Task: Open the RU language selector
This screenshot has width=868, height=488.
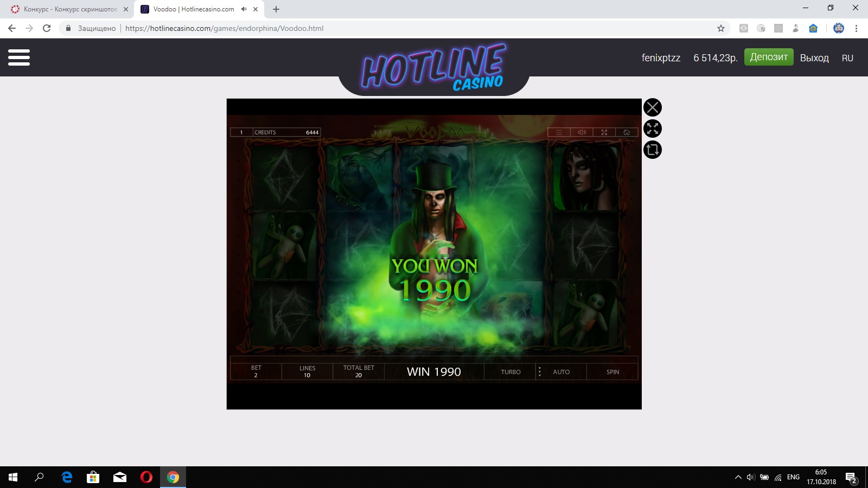Action: [x=847, y=58]
